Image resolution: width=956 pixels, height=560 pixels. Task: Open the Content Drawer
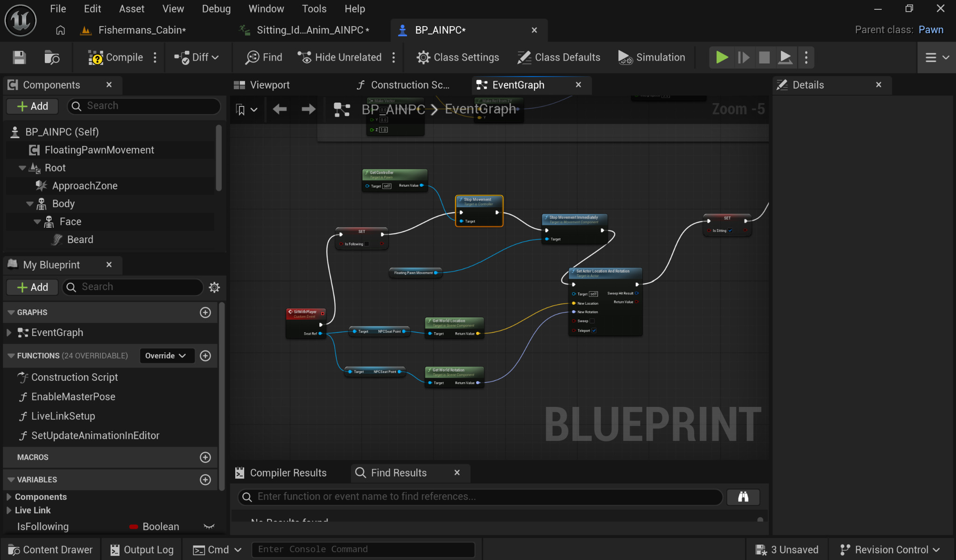coord(50,550)
